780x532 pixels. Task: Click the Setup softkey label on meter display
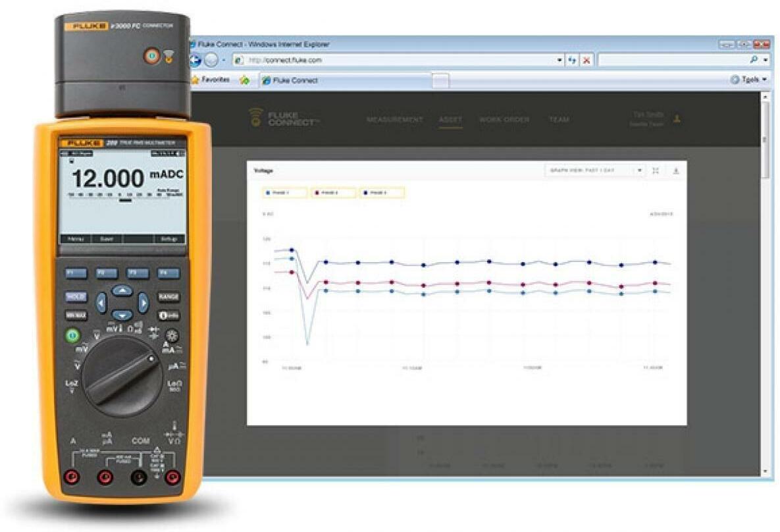point(169,240)
